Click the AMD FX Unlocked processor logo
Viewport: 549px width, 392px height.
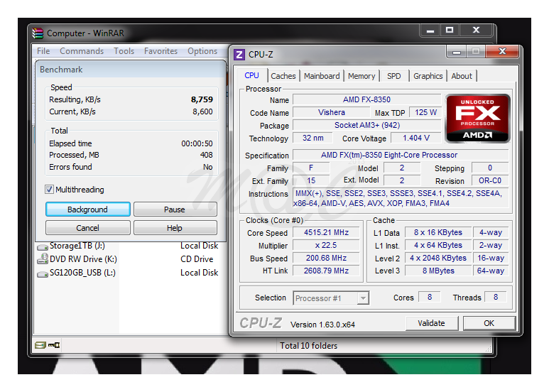click(477, 119)
